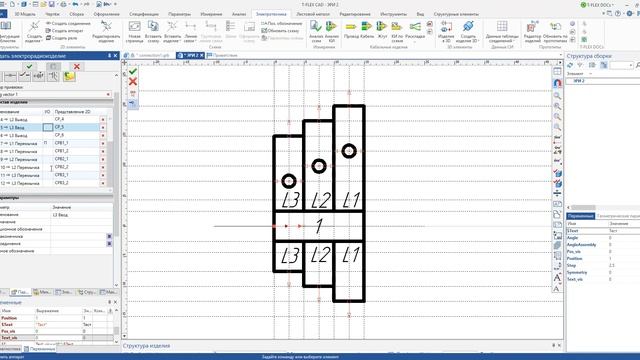Click the green checkmark on canvas toolbar
The height and width of the screenshot is (360, 640).
(133, 71)
